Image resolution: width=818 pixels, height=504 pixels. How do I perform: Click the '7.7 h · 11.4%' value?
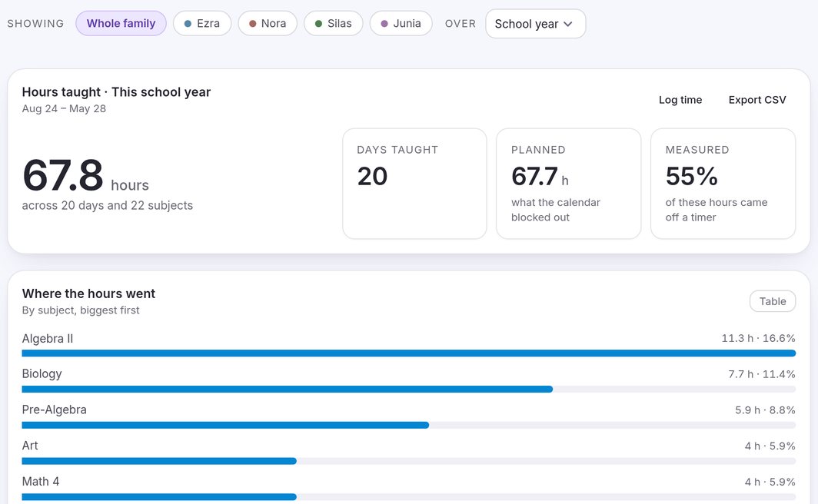(x=762, y=374)
